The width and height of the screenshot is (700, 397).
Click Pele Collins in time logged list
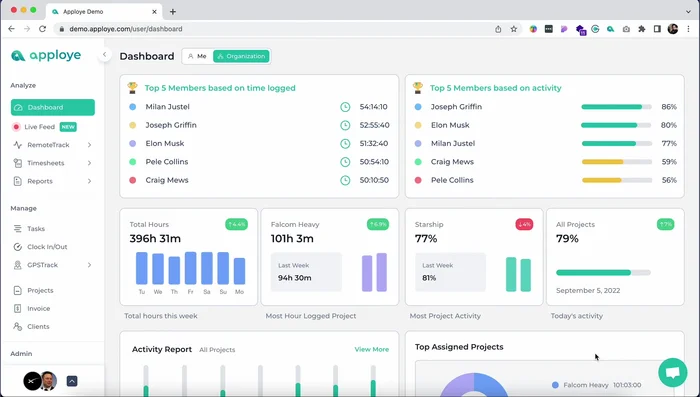(167, 162)
